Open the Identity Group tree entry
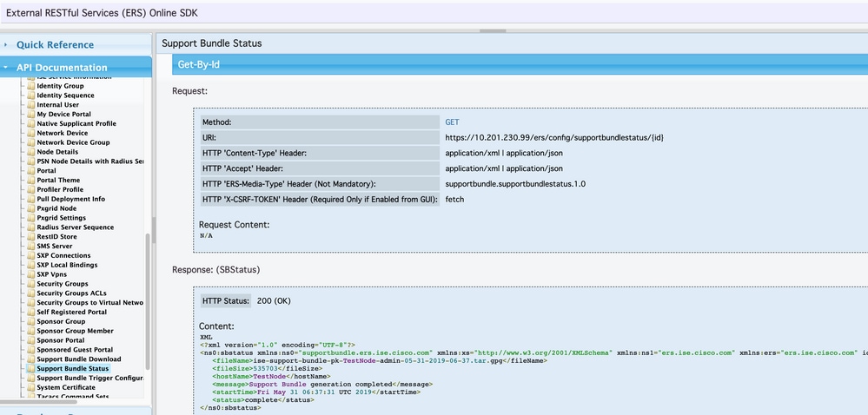Viewport: 868px width, 415px height. tap(60, 86)
